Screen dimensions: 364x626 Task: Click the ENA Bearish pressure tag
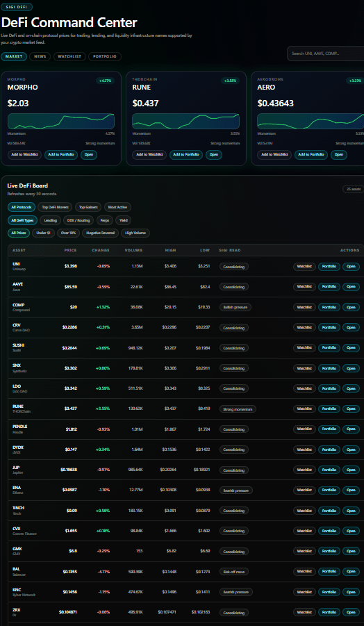pos(236,491)
